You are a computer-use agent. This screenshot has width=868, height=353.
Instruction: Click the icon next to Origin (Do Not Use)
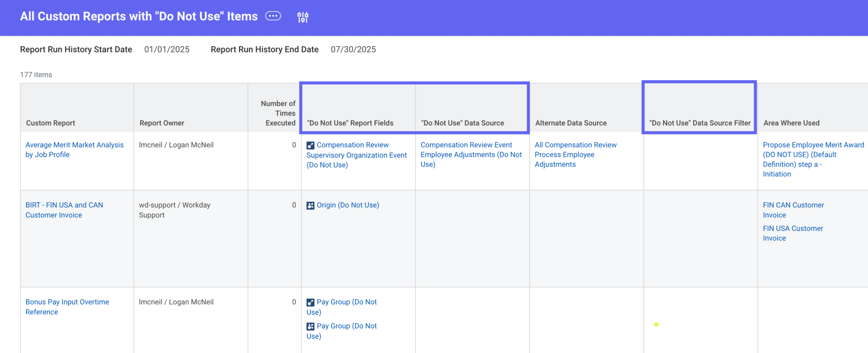[x=311, y=205]
